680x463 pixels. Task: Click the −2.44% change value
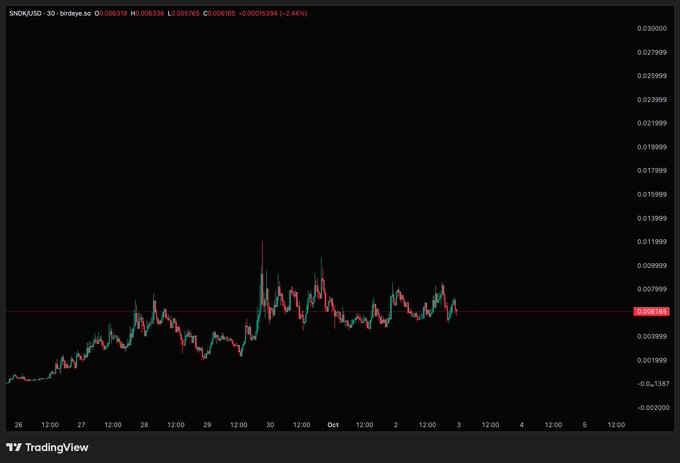pyautogui.click(x=294, y=13)
